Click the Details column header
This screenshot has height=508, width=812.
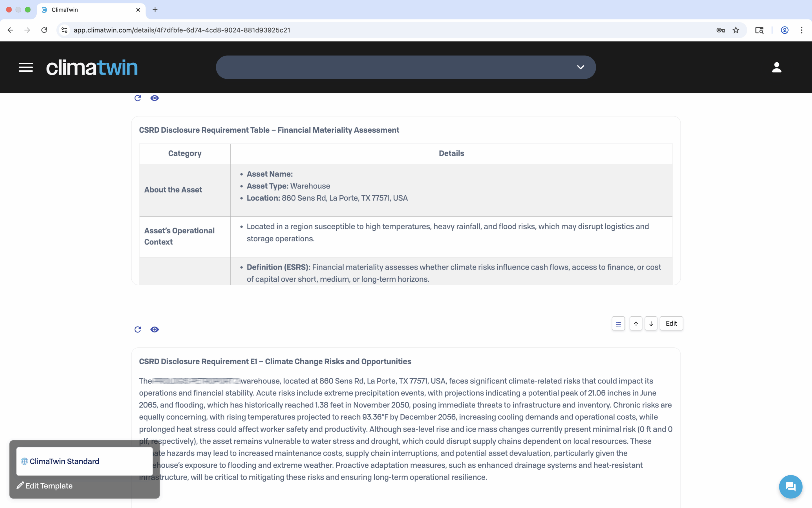point(451,154)
